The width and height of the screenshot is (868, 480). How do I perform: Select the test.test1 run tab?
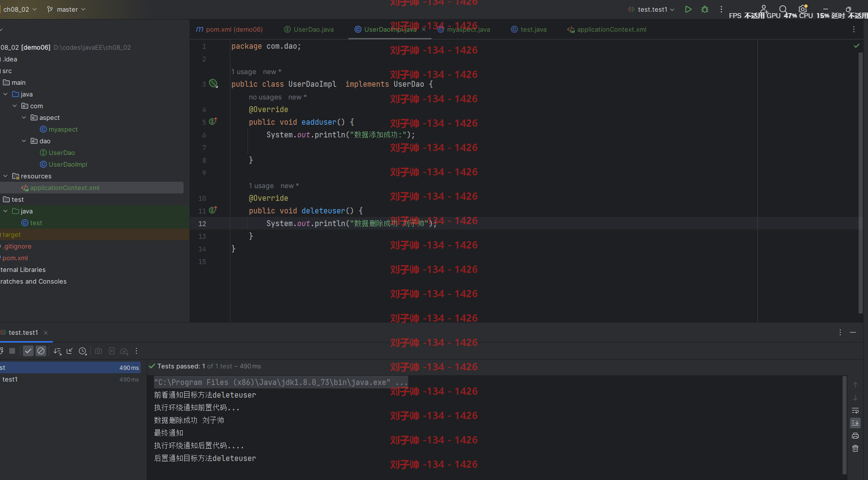pyautogui.click(x=23, y=332)
